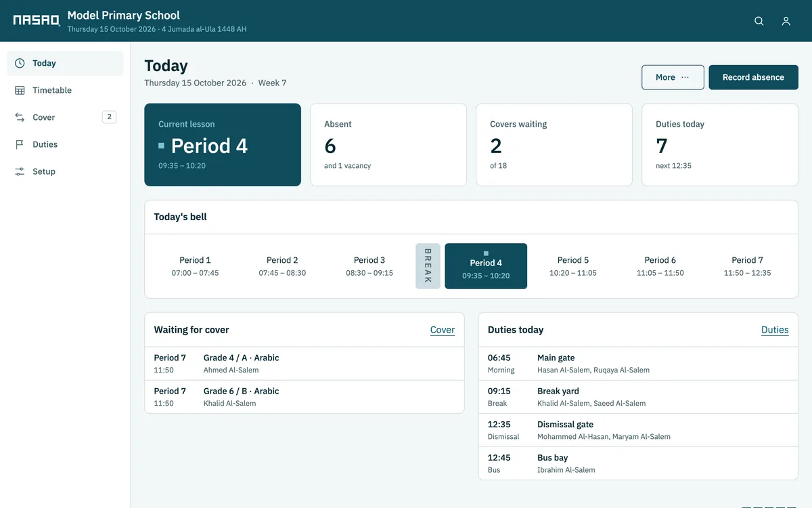The width and height of the screenshot is (812, 508).
Task: Open the Break yard duty row
Action: coord(638,397)
